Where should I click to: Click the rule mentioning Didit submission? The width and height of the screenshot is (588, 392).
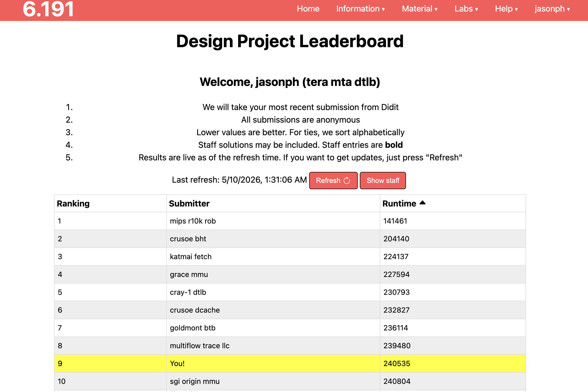point(301,107)
